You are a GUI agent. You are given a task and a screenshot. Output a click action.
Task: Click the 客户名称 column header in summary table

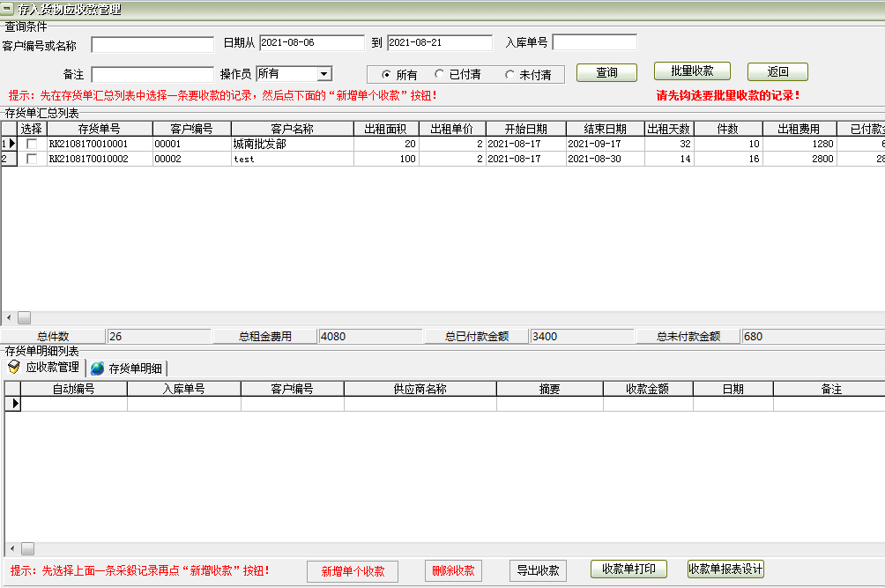click(x=293, y=129)
